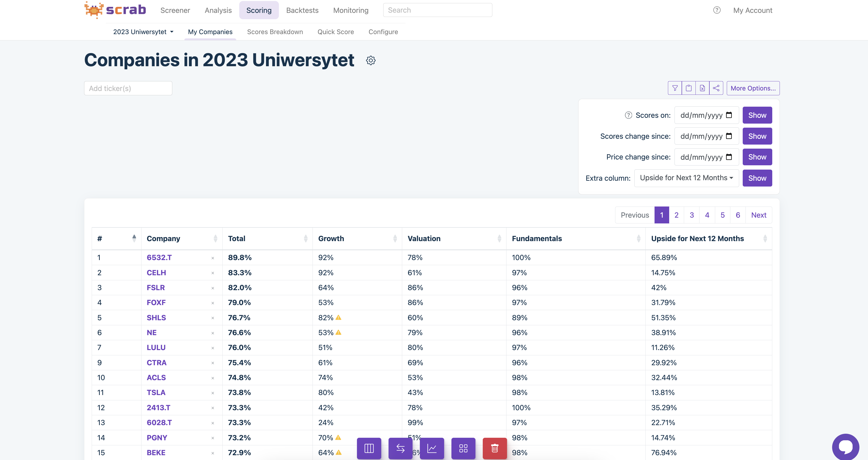Open the help question mark icon
The image size is (868, 460).
[717, 10]
